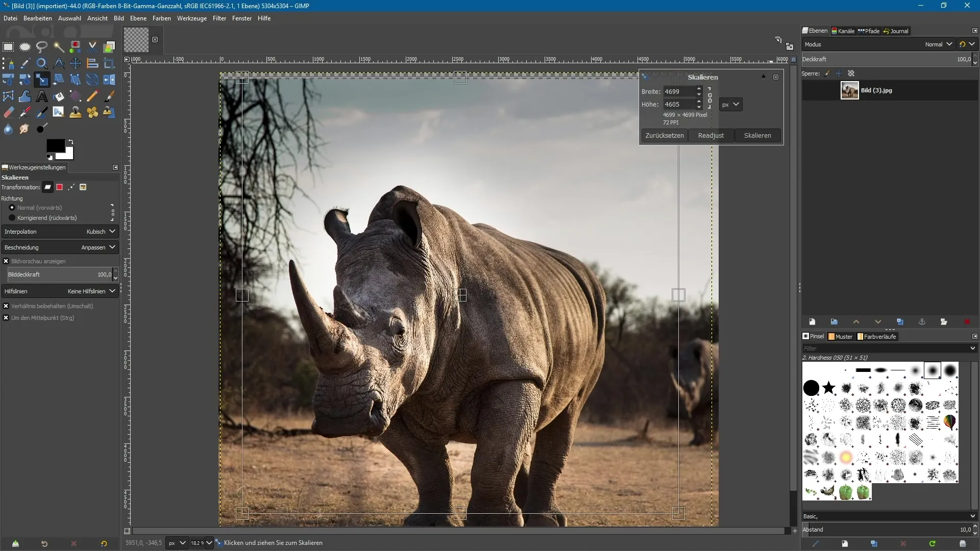Select the Ellipse Select tool
This screenshot has height=551, width=980.
[x=25, y=47]
